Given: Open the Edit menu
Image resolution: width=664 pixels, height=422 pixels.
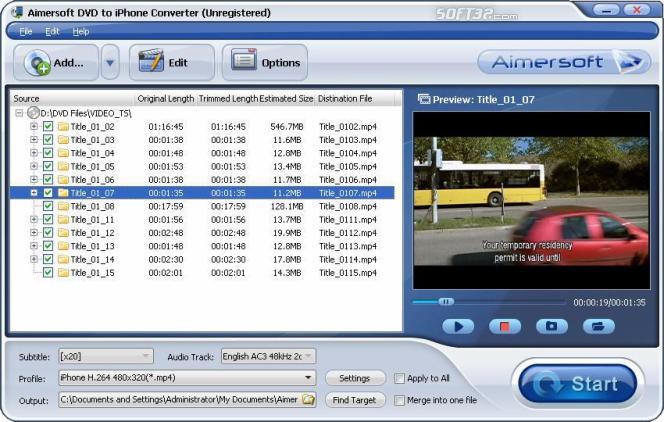Looking at the screenshot, I should click(52, 31).
